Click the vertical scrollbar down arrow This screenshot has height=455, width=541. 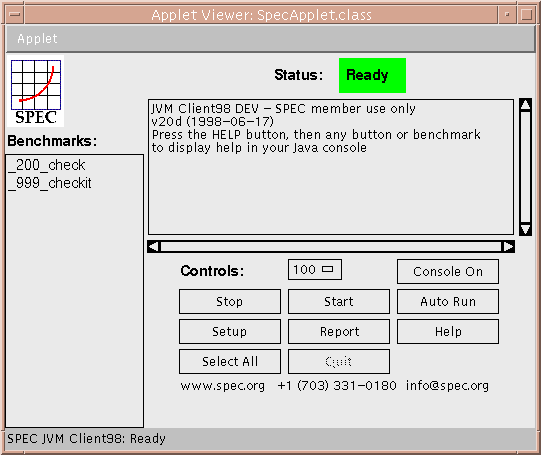click(525, 229)
